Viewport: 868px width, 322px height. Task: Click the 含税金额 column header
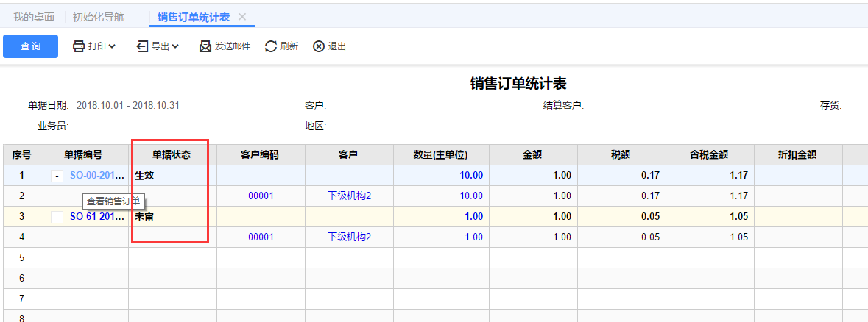[x=710, y=155]
